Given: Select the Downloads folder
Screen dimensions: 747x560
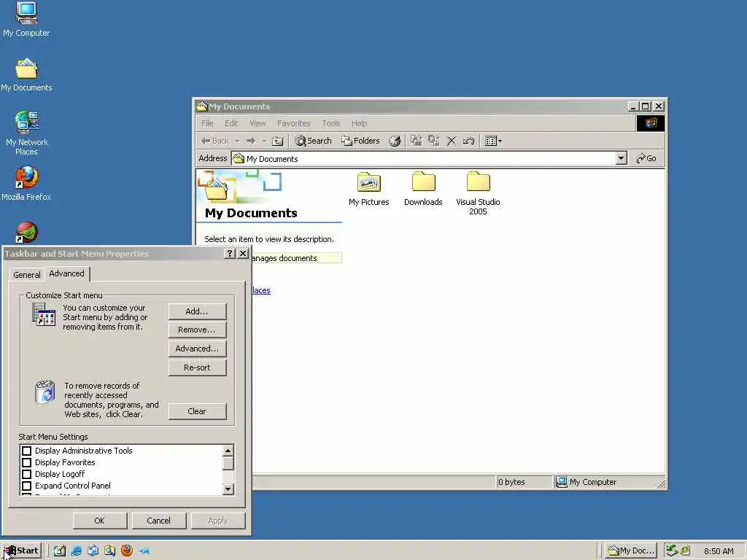Looking at the screenshot, I should 423,189.
